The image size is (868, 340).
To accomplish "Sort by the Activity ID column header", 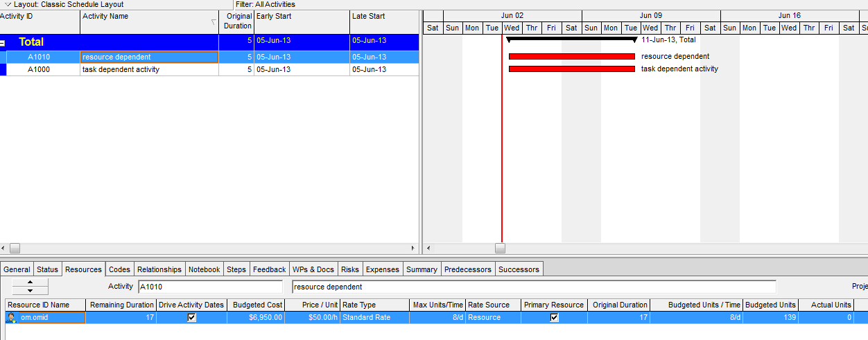I will [40, 22].
